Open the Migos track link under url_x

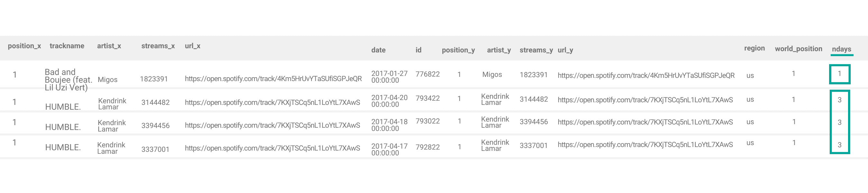coord(273,79)
